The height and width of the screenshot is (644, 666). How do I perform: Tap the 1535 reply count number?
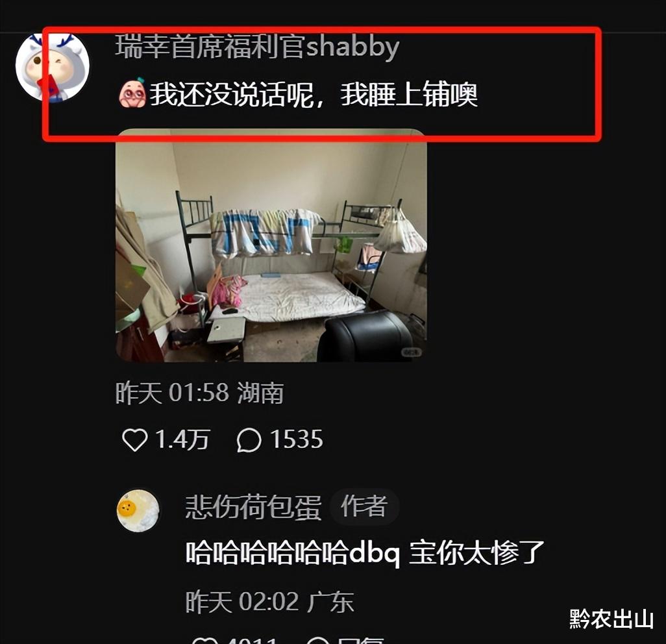click(x=297, y=440)
